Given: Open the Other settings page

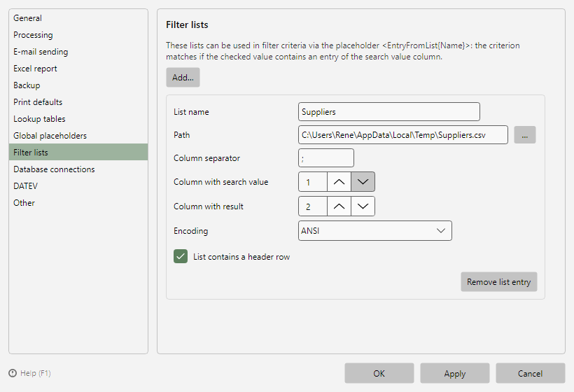Looking at the screenshot, I should coord(78,203).
